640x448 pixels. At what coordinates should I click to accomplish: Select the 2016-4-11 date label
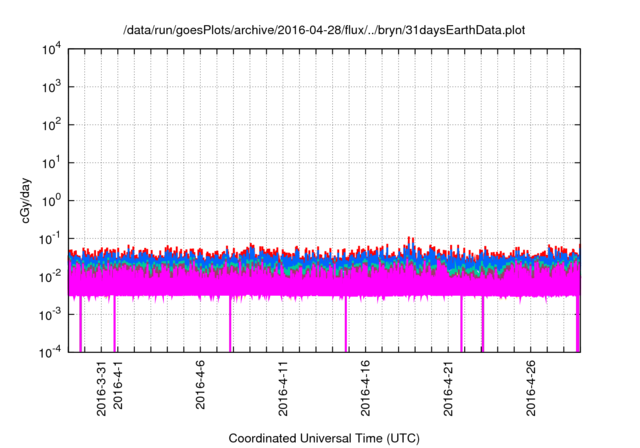283,388
